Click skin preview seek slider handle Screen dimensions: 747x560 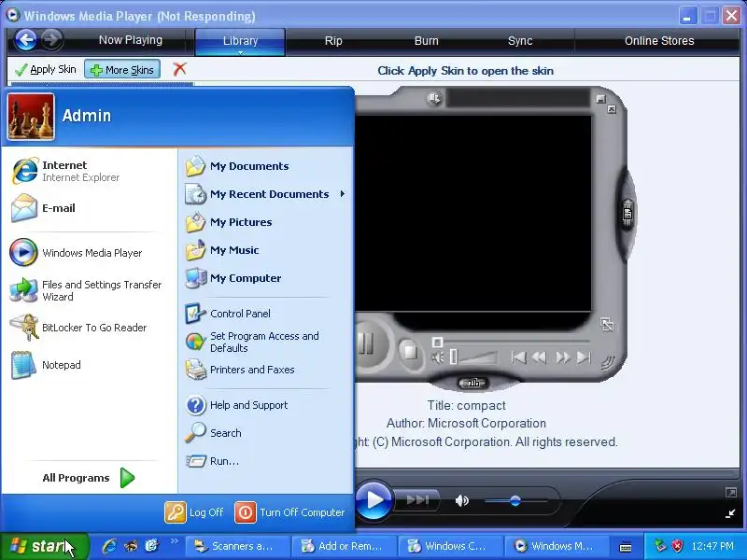pos(437,342)
